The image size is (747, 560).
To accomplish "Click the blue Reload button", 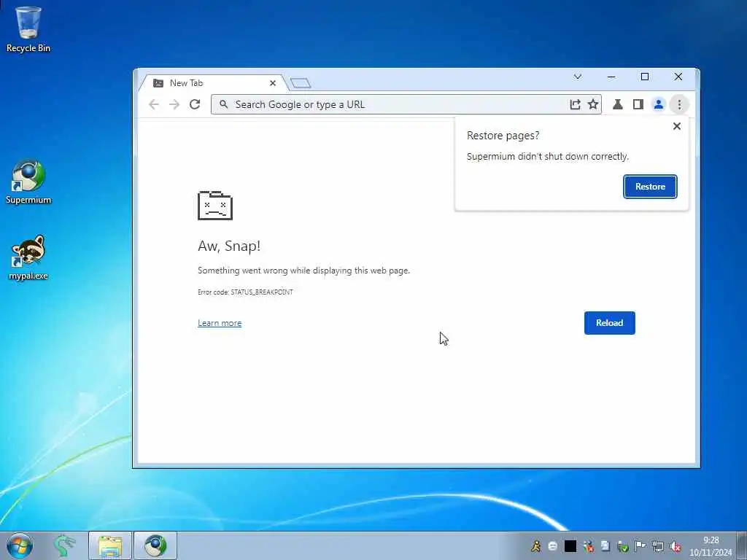I will click(609, 323).
